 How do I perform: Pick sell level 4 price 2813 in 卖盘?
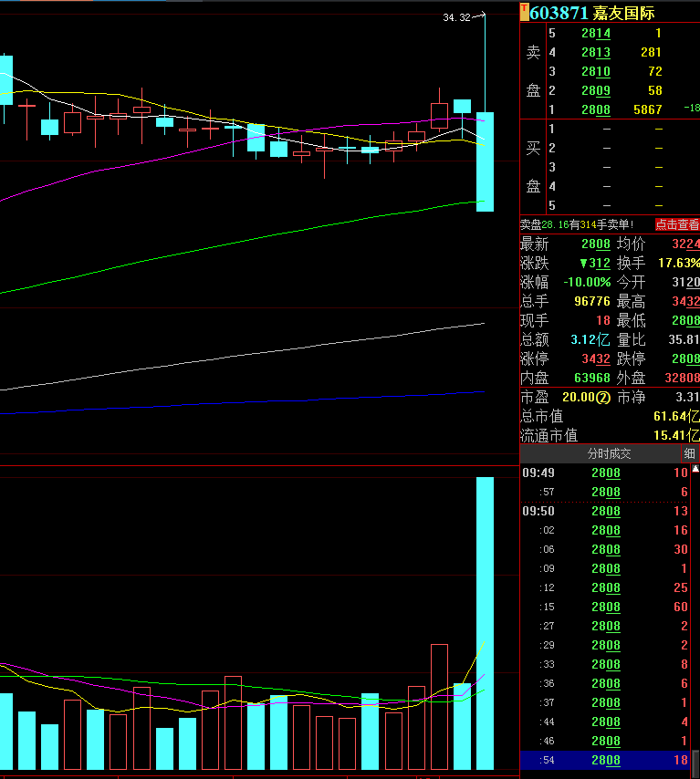[x=595, y=52]
